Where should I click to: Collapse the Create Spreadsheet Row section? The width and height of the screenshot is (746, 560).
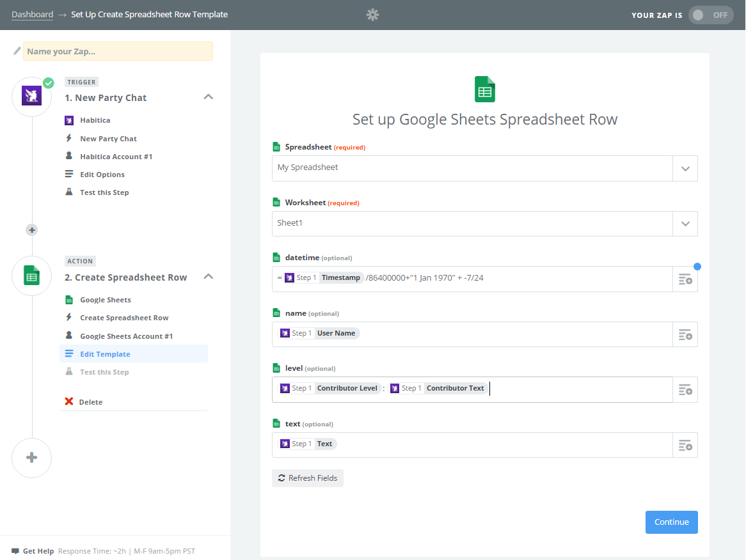coord(209,277)
